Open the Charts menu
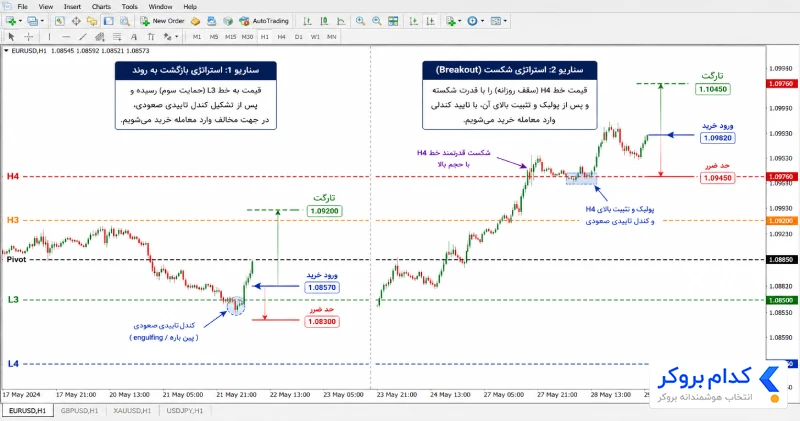 pos(101,7)
